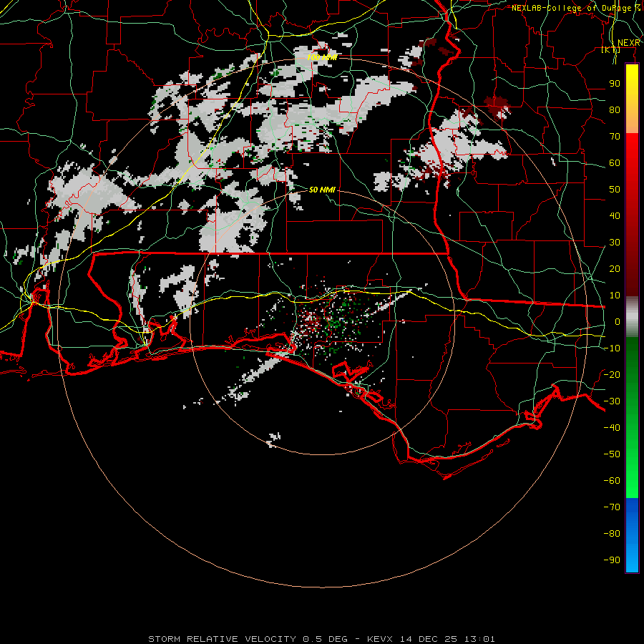
Task: Click the "60" value on the velocity scale
Action: 615,163
